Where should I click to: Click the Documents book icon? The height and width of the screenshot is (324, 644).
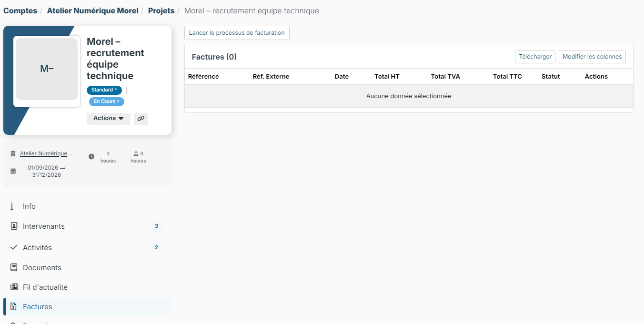[x=14, y=268]
